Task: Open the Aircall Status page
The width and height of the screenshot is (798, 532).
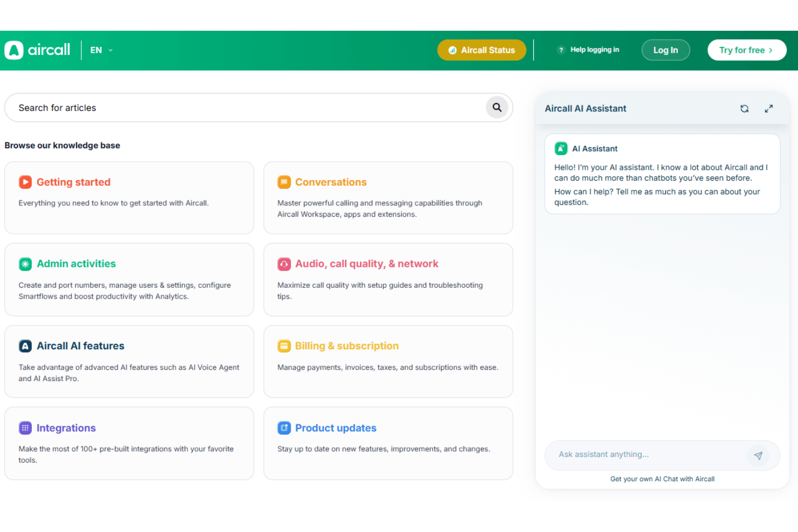Action: pyautogui.click(x=481, y=50)
